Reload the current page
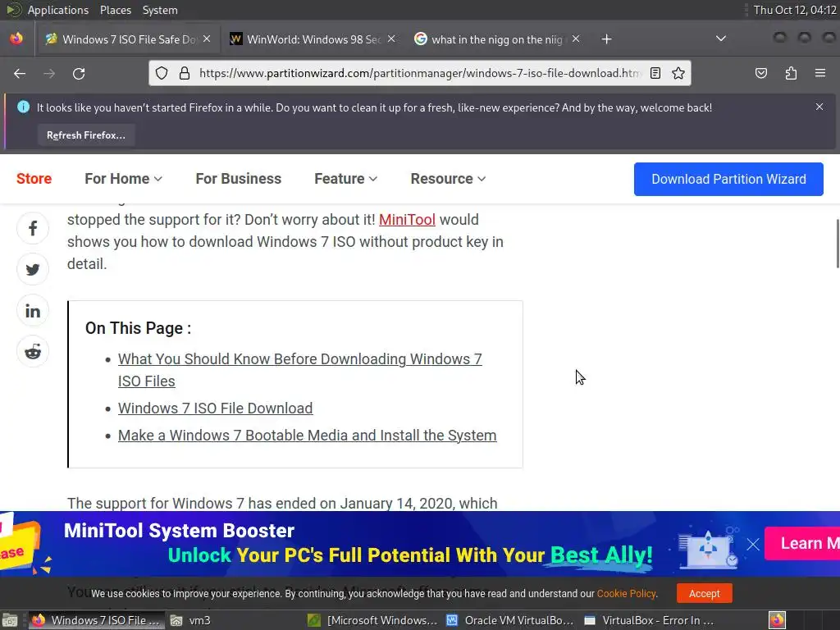Image resolution: width=840 pixels, height=630 pixels. [79, 73]
